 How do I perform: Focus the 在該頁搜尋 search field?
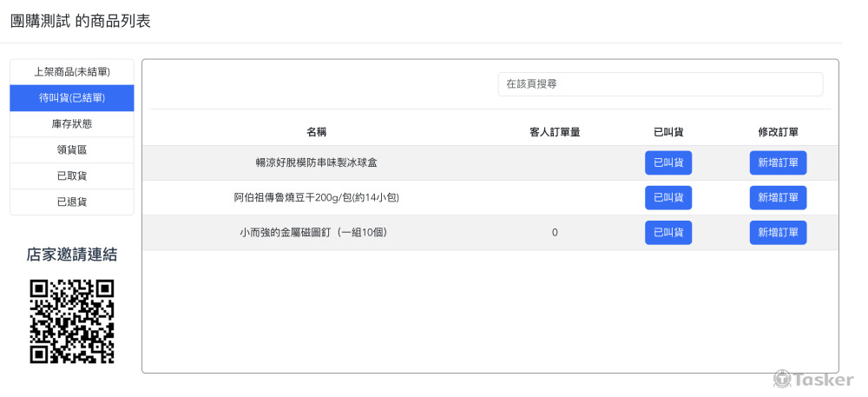point(660,84)
